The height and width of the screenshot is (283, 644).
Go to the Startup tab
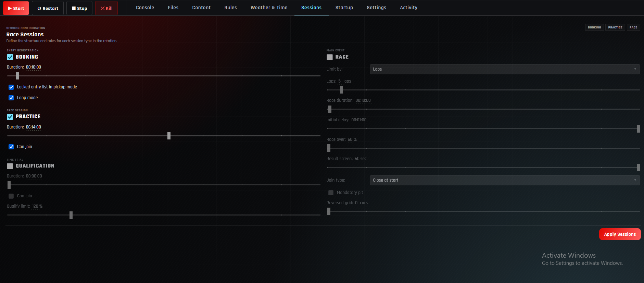point(344,8)
